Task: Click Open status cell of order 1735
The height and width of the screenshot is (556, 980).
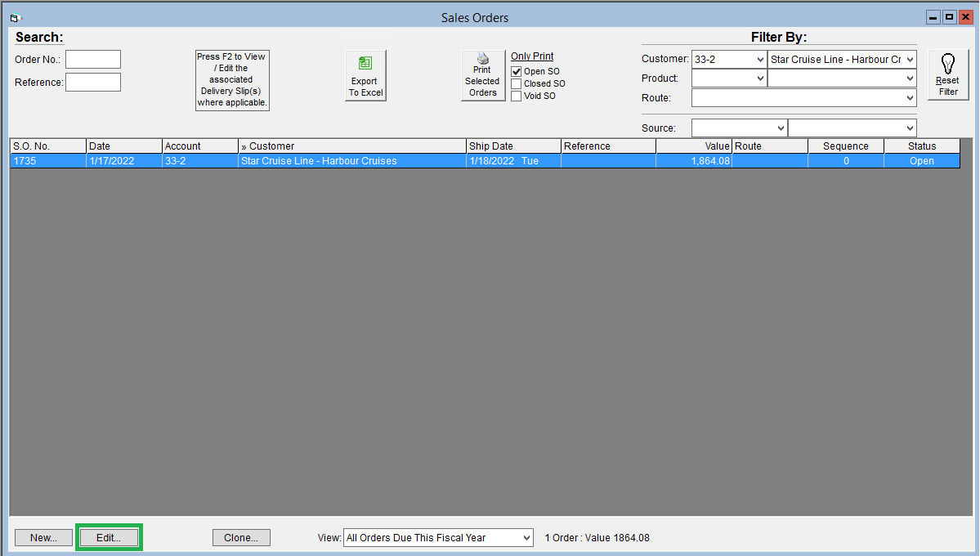Action: click(922, 161)
